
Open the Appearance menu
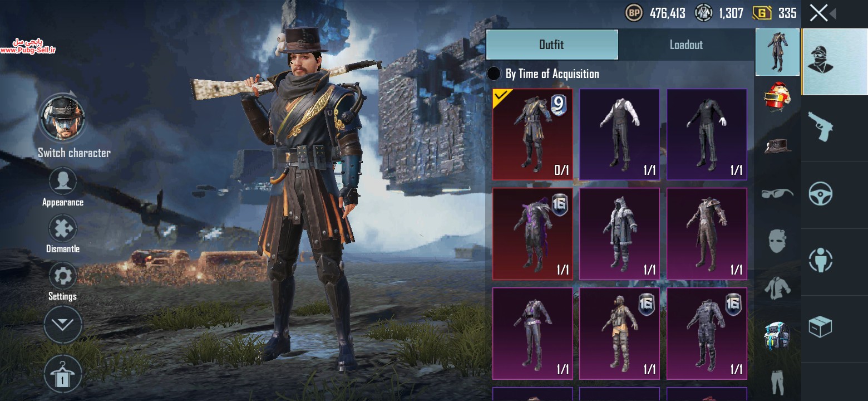coord(62,188)
